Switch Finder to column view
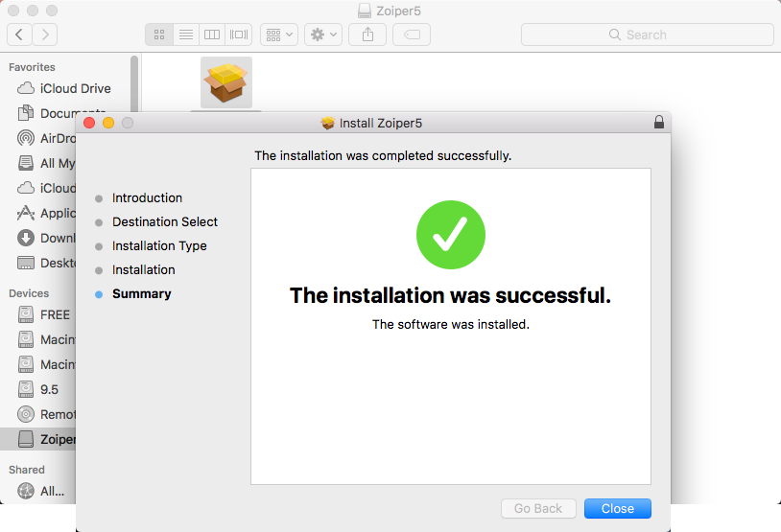 (x=212, y=35)
